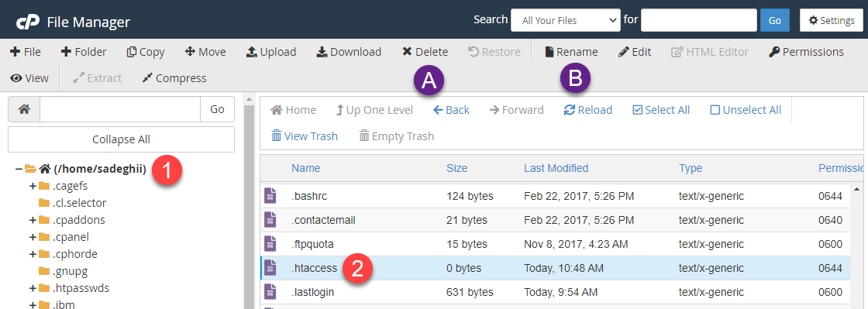
Task: Click the HTML Editor button
Action: [710, 52]
